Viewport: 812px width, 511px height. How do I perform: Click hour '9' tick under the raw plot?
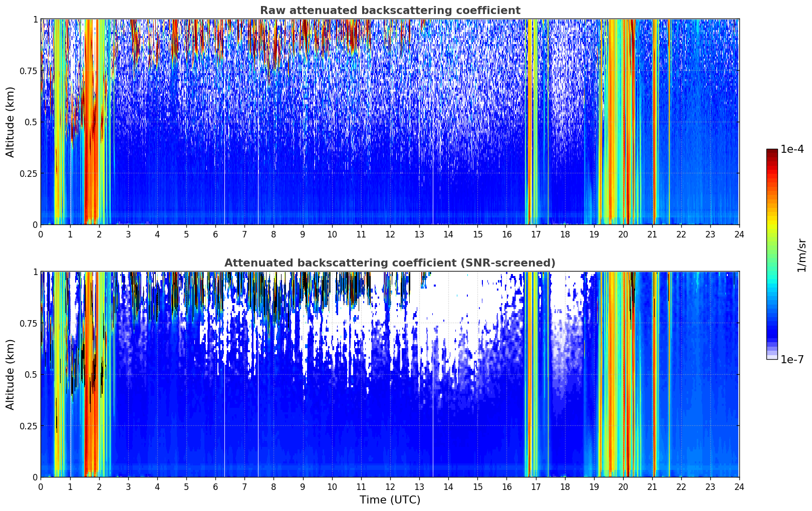[303, 234]
